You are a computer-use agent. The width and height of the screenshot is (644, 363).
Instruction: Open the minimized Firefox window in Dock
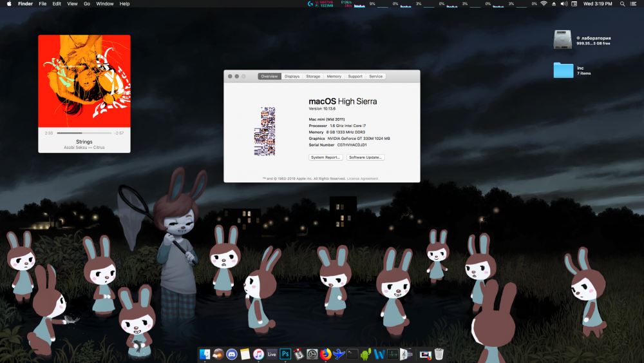[425, 354]
